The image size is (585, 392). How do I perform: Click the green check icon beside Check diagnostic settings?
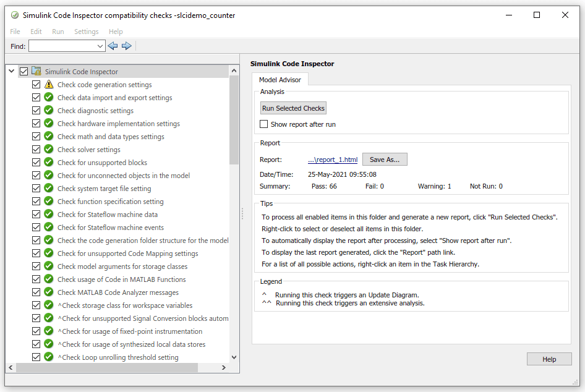[x=49, y=110]
